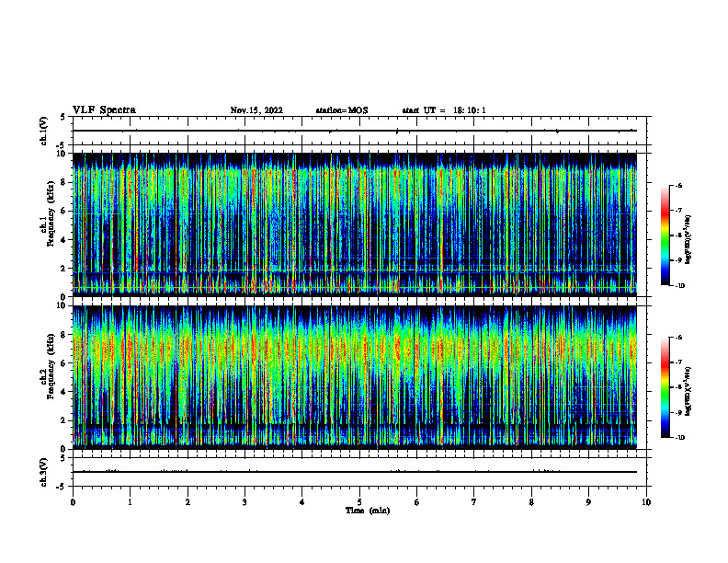Click the 'station=MOS' header text
Image resolution: width=728 pixels, height=563 pixels.
point(342,110)
